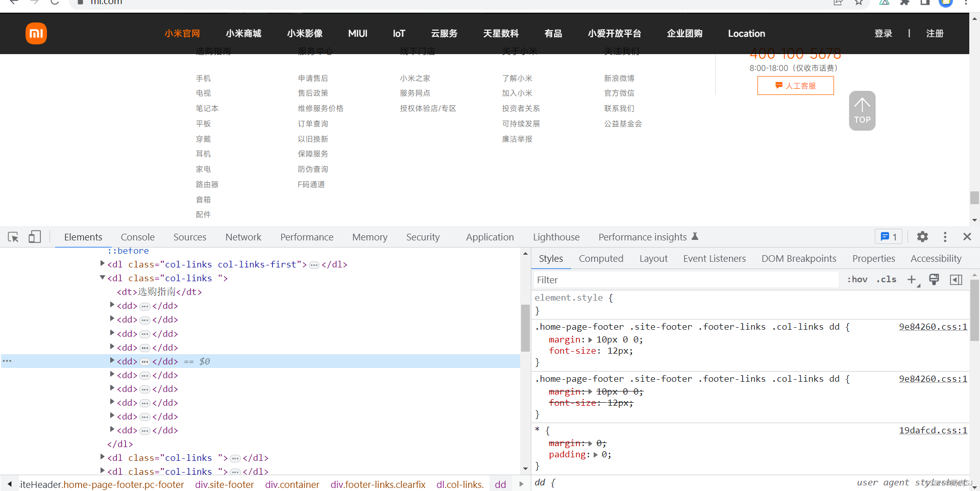
Task: Expand the selected dd == $0 node
Action: [x=112, y=360]
